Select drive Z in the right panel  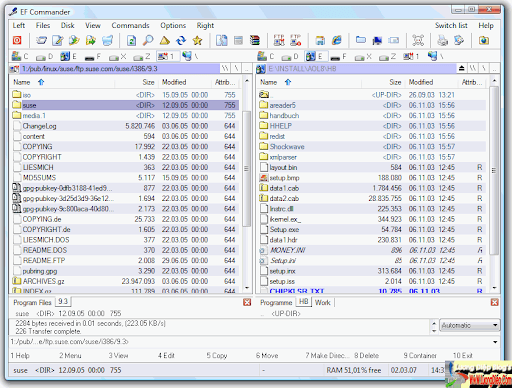(388, 56)
